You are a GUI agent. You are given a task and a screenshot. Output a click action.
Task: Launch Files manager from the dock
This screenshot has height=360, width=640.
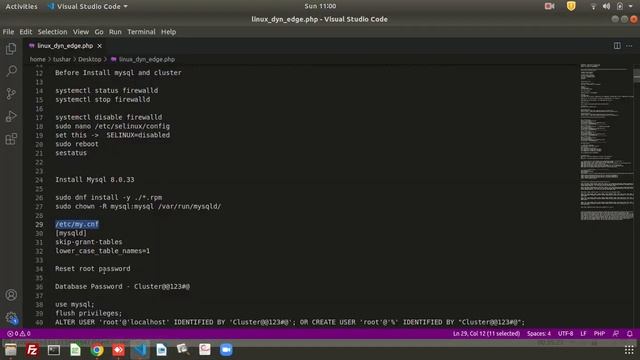[x=11, y=350]
